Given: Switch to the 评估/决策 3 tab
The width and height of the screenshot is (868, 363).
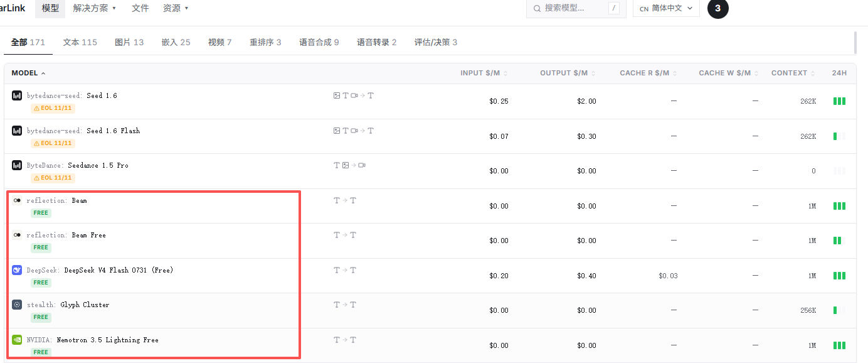Looking at the screenshot, I should (x=436, y=42).
